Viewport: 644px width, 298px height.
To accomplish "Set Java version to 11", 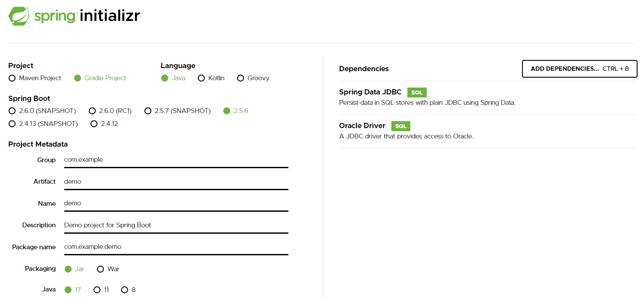I will click(x=101, y=290).
